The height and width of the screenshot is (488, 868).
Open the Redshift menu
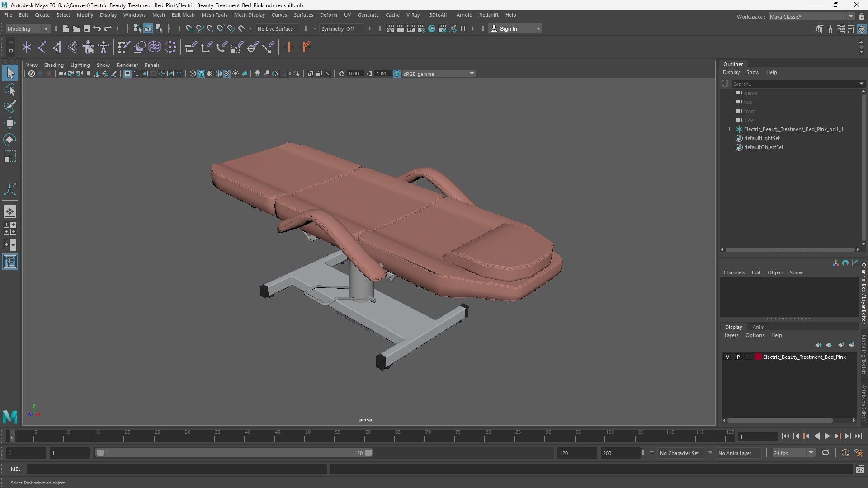pyautogui.click(x=488, y=15)
